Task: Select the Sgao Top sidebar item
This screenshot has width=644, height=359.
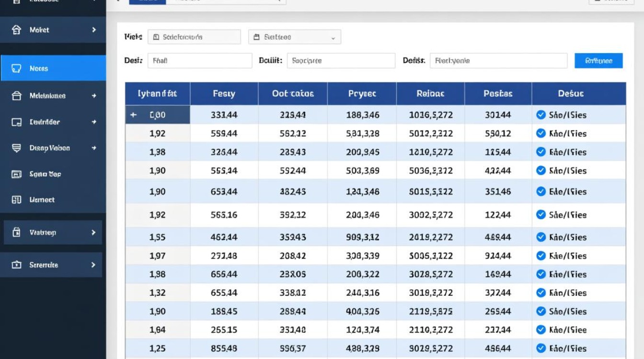Action: (x=45, y=174)
